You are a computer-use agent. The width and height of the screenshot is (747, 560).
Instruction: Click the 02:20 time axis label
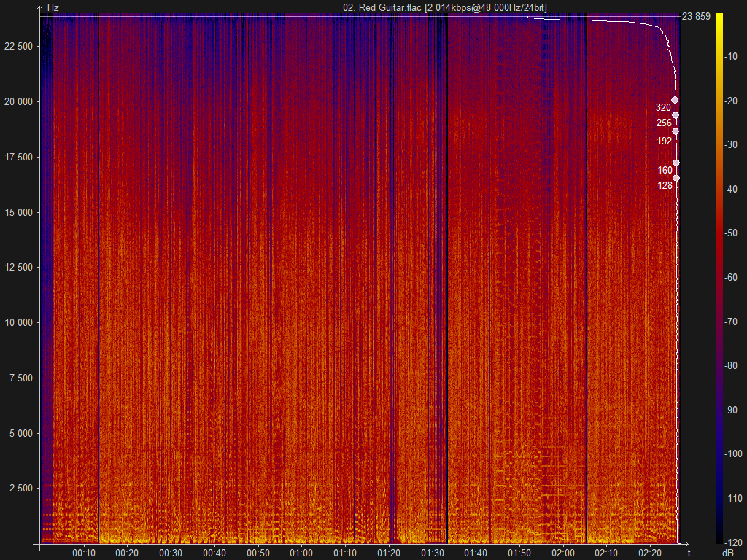pos(650,553)
